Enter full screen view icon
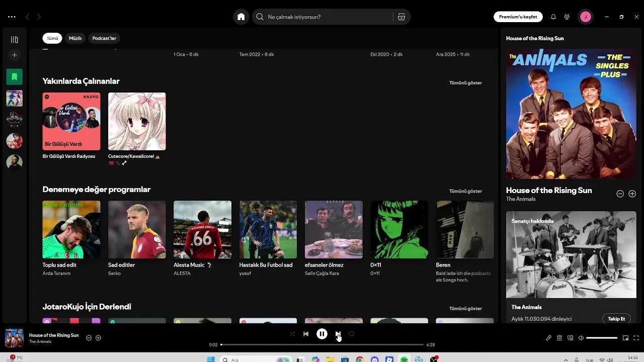The width and height of the screenshot is (644, 362). [636, 338]
